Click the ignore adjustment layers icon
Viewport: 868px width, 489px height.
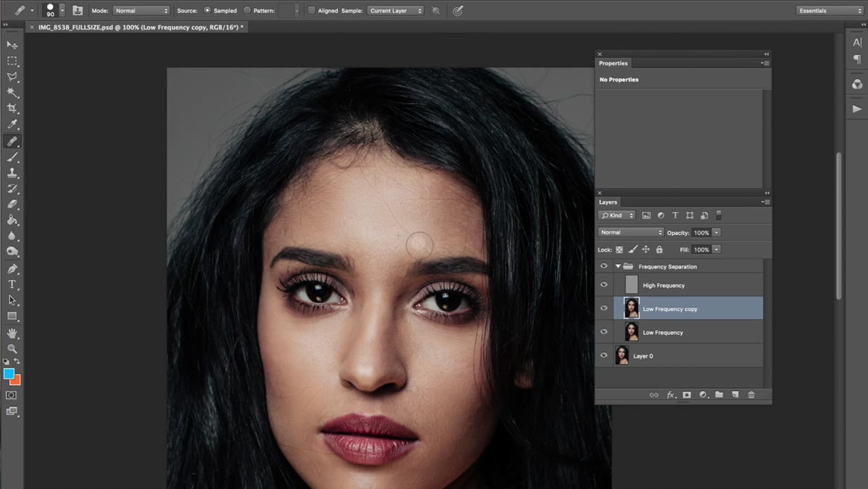tap(435, 11)
